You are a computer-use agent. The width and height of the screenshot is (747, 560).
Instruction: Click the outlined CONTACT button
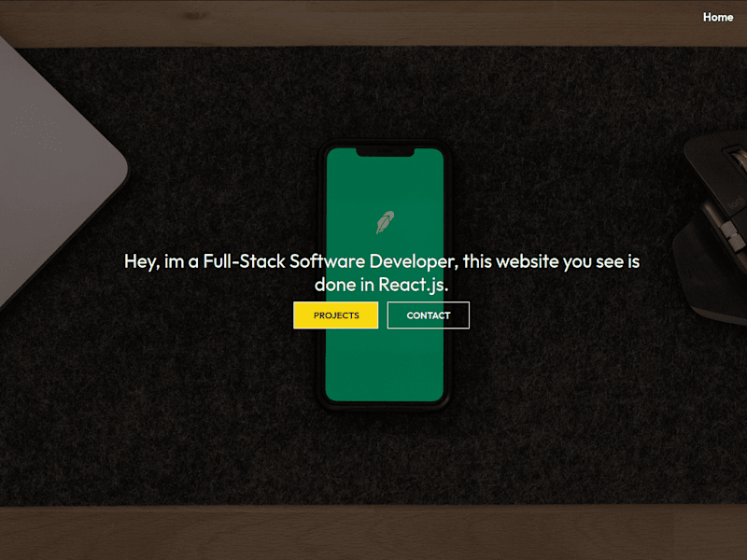pyautogui.click(x=429, y=315)
